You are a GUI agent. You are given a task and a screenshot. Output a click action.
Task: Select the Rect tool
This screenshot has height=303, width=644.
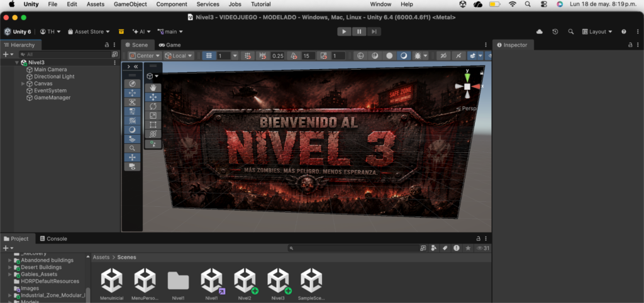coord(153,125)
